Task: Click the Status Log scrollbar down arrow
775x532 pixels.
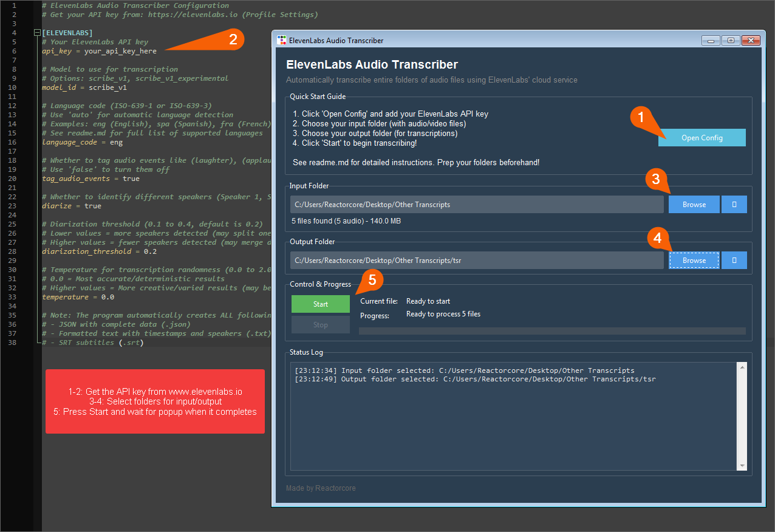Action: [742, 465]
